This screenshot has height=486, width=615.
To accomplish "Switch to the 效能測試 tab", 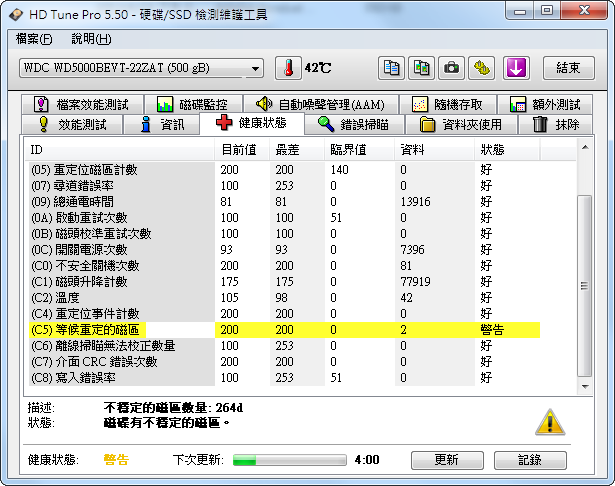I will (72, 125).
